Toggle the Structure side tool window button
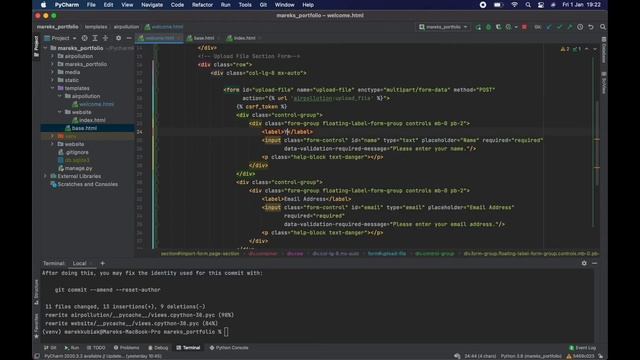This screenshot has width=640, height=360. pyautogui.click(x=36, y=292)
